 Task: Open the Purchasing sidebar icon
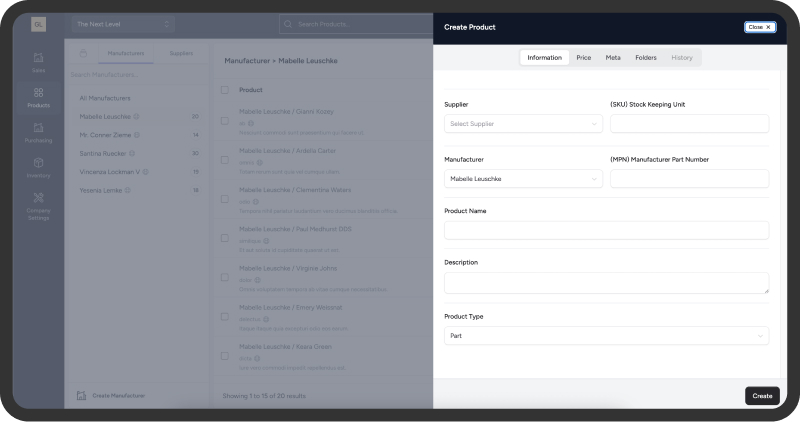point(38,132)
